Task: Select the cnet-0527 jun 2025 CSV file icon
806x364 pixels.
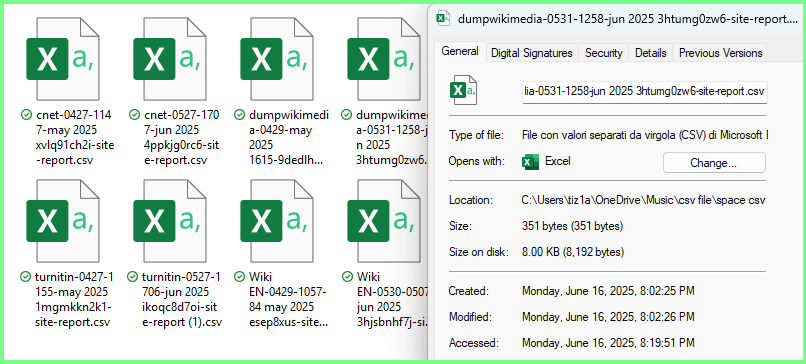Action: [170, 59]
